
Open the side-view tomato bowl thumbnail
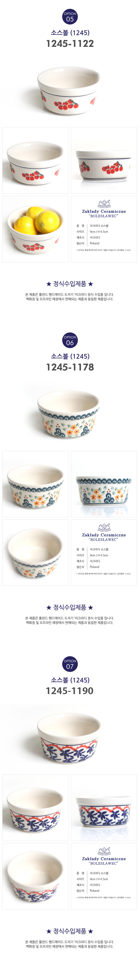(x=104, y=160)
